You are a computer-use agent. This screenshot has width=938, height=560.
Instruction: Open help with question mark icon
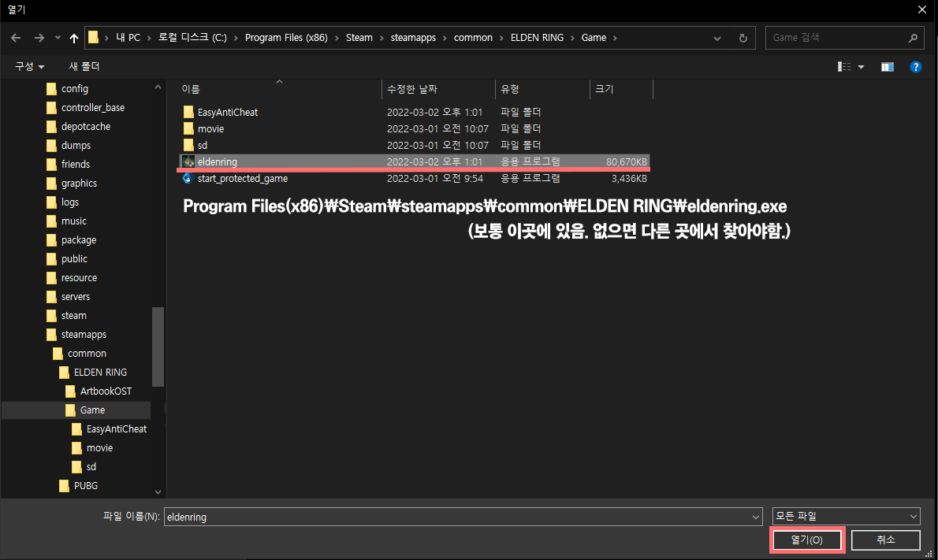(x=915, y=66)
